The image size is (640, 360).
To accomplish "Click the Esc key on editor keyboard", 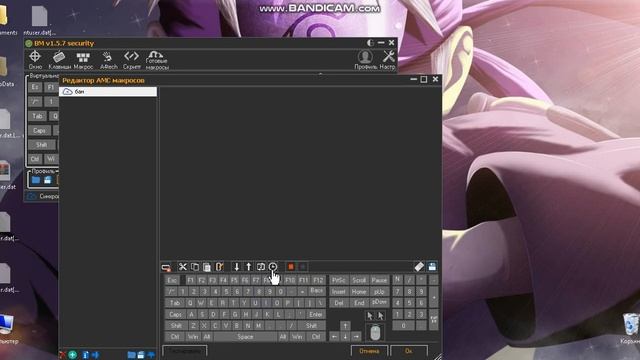I will tap(172, 280).
